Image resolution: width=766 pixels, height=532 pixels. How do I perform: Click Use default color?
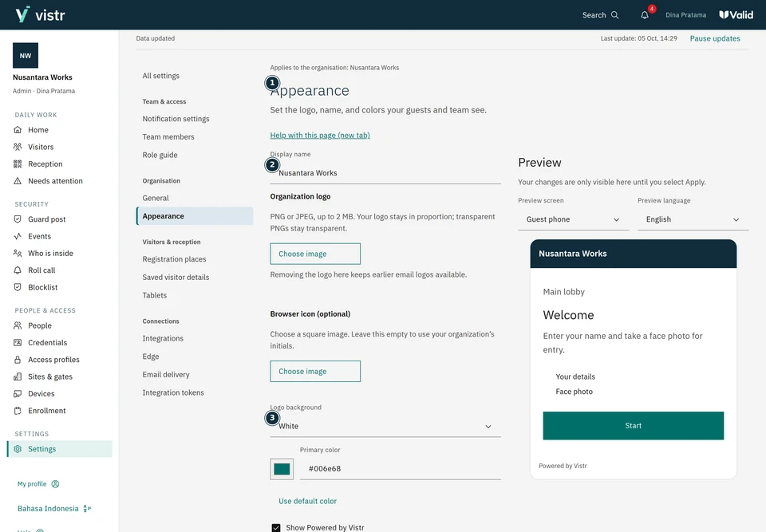coord(307,501)
